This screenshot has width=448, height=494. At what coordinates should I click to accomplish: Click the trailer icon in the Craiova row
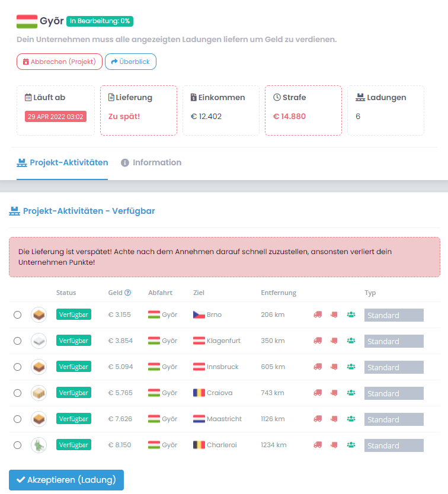(334, 393)
